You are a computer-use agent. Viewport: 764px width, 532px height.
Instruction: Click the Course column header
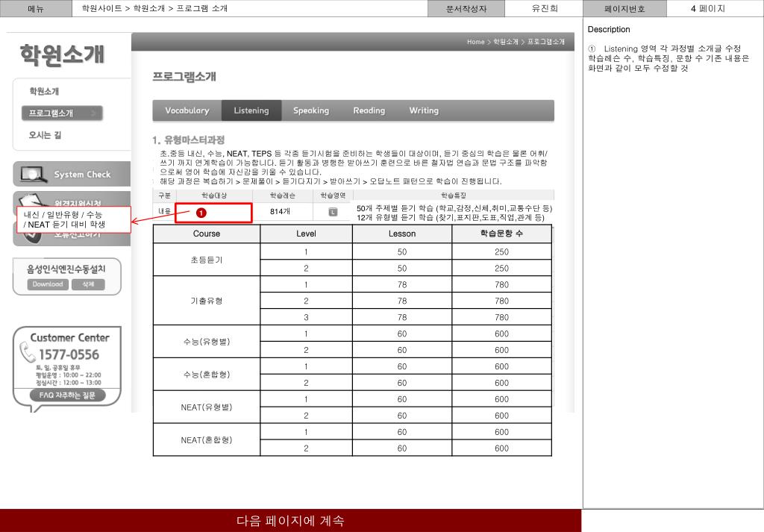click(x=207, y=234)
